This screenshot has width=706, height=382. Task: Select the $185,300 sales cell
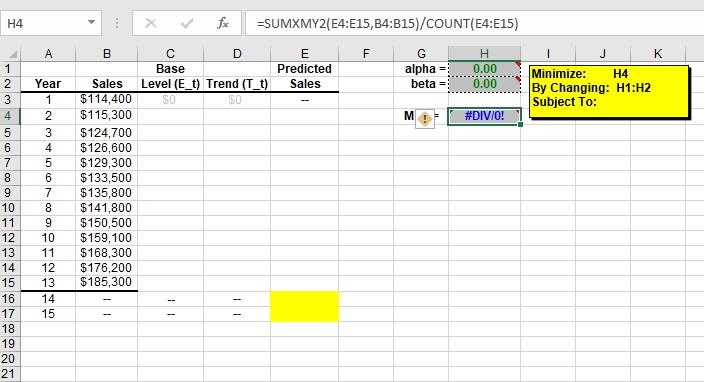click(x=107, y=282)
